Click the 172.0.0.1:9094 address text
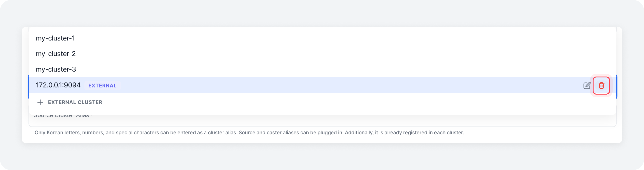 [x=58, y=85]
